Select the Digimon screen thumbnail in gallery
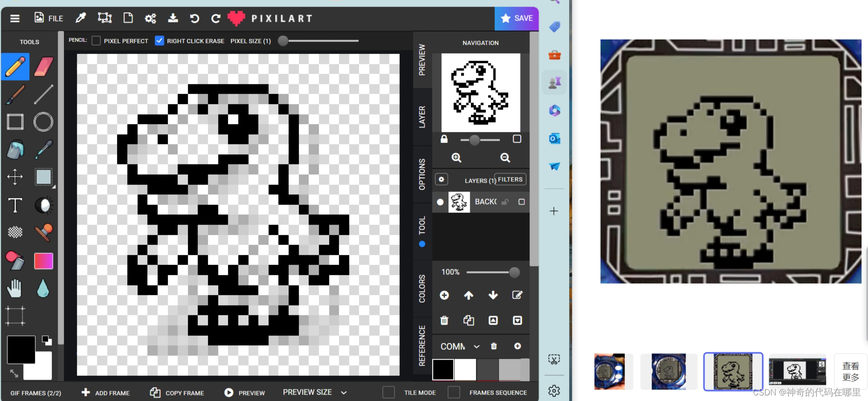This screenshot has width=868, height=401. [x=733, y=371]
